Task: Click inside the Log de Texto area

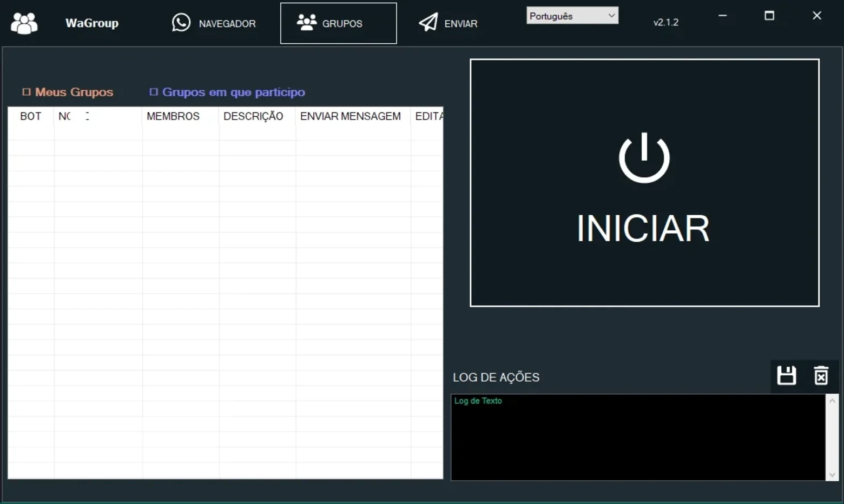Action: [x=638, y=437]
